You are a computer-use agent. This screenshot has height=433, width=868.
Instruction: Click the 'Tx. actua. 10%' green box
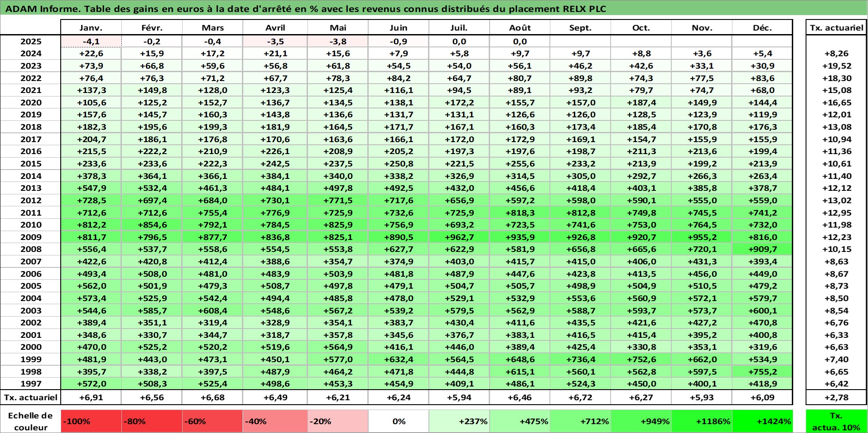click(836, 421)
